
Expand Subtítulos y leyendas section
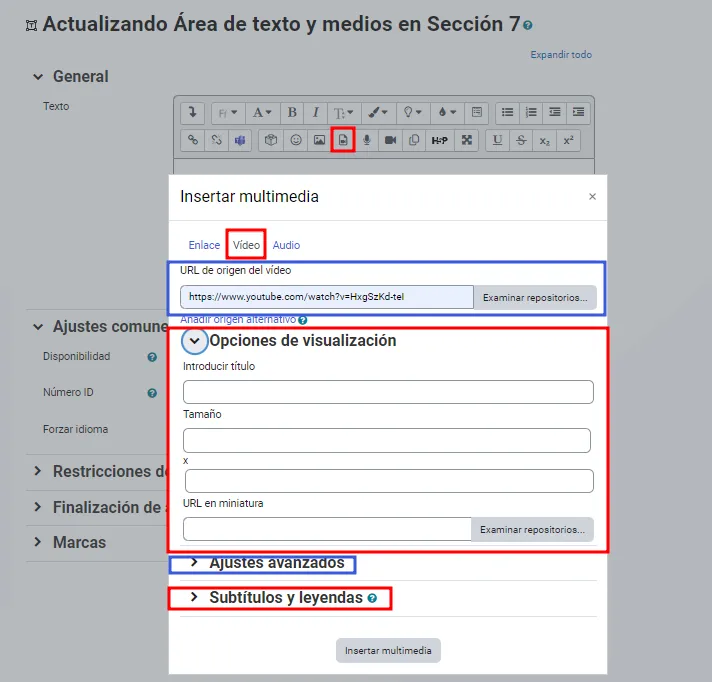[x=194, y=598]
